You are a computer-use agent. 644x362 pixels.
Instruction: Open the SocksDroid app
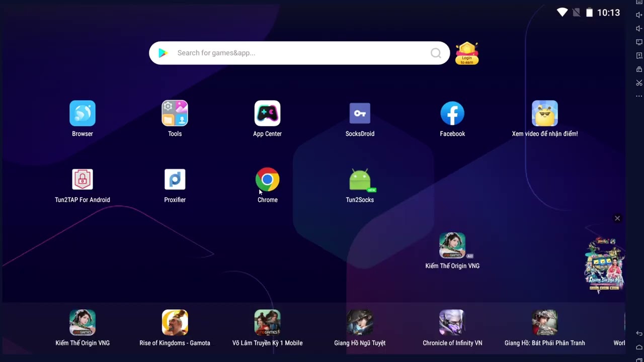pyautogui.click(x=360, y=113)
